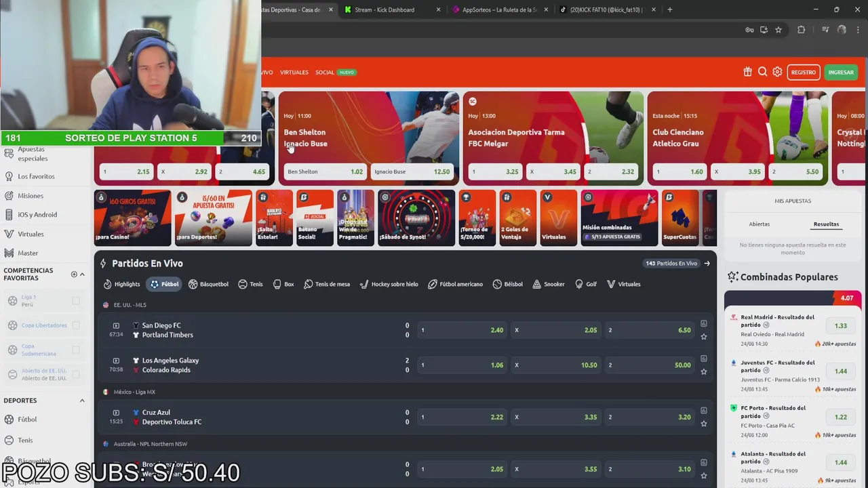Collapse the Deportes section
This screenshot has width=868, height=488.
pos(83,401)
